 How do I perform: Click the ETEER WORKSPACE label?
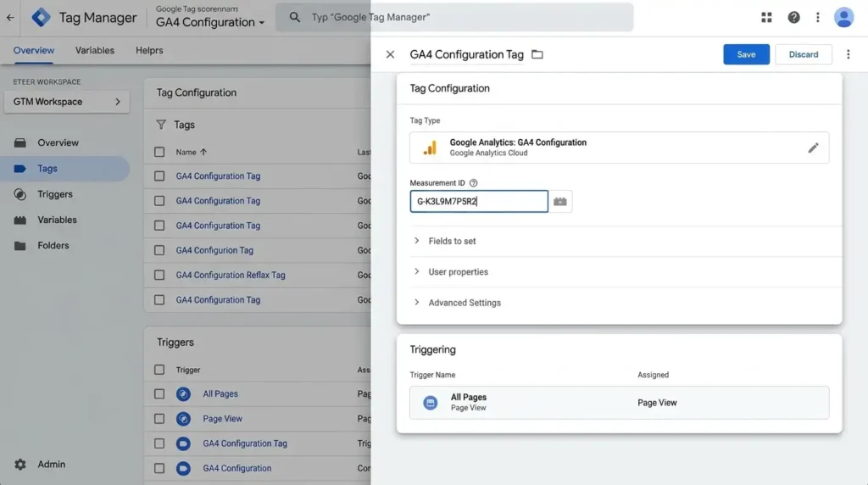pyautogui.click(x=47, y=82)
